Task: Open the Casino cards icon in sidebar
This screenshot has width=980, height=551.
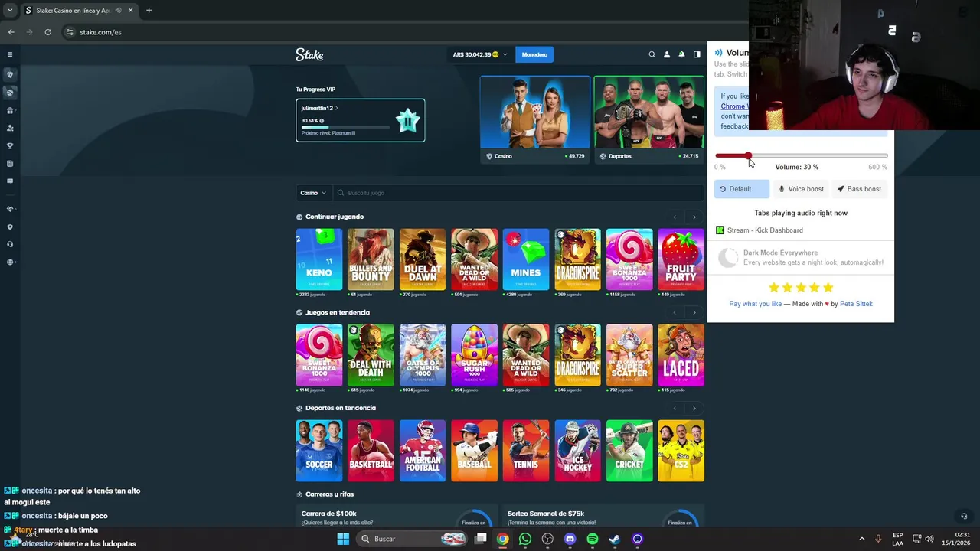Action: click(10, 74)
